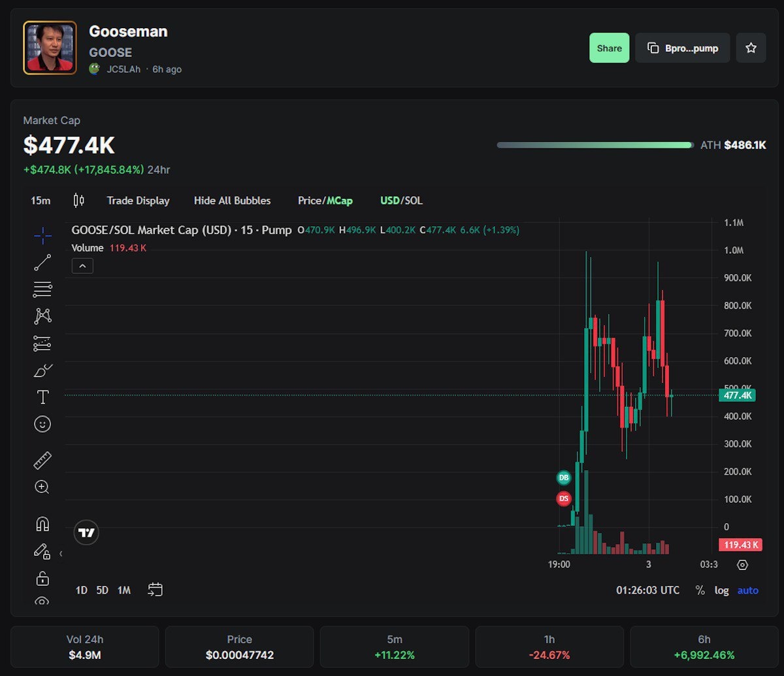Select the text annotation tool

42,397
